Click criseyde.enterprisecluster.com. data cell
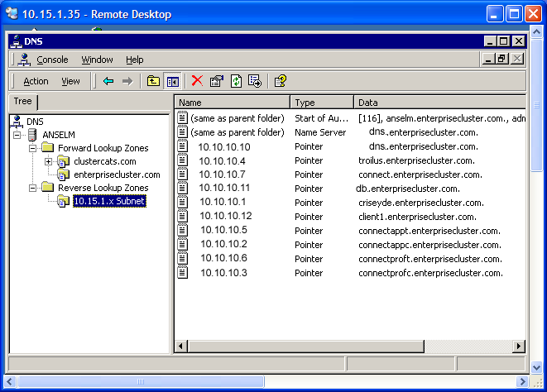Screen dimensions: 547x392 click(421, 203)
